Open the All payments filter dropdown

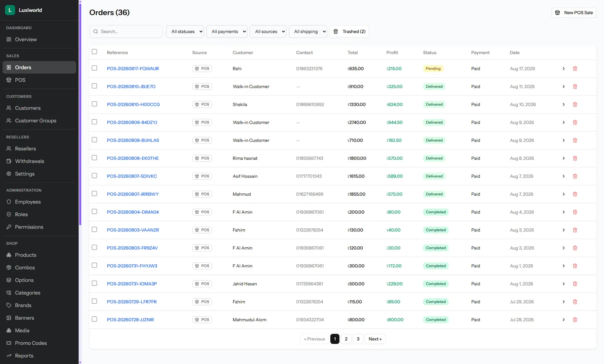click(x=227, y=32)
